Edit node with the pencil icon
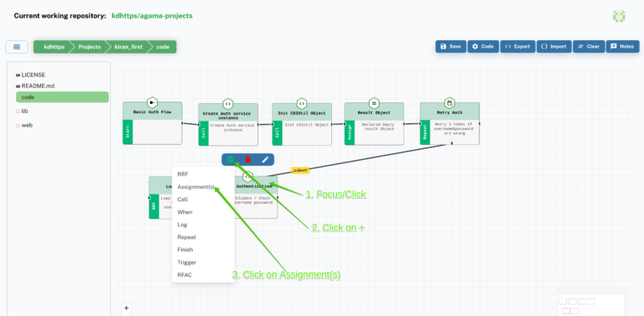Viewport: 644px width, 316px height. point(265,159)
